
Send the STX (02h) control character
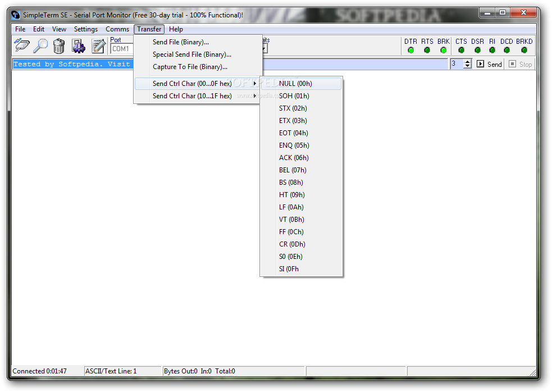(x=302, y=108)
